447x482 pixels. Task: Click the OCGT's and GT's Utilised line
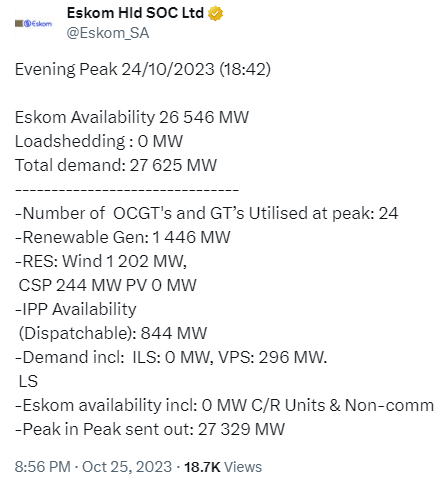(x=206, y=213)
